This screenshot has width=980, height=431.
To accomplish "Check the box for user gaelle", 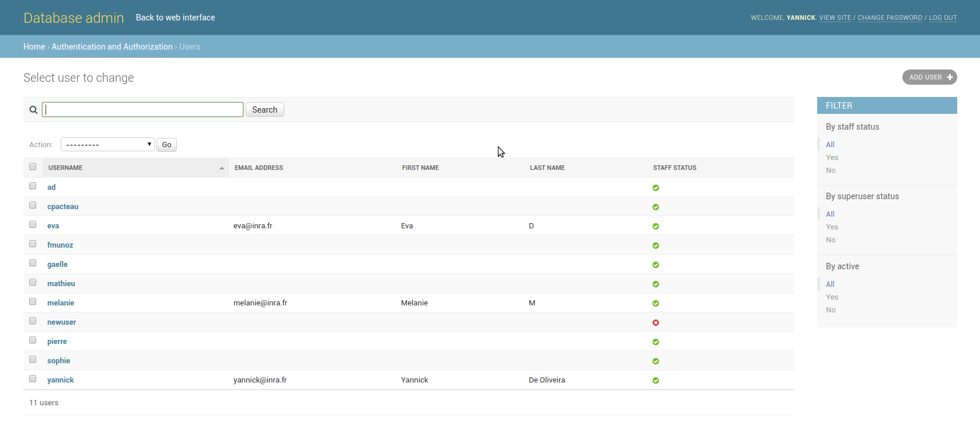I will pyautogui.click(x=33, y=263).
